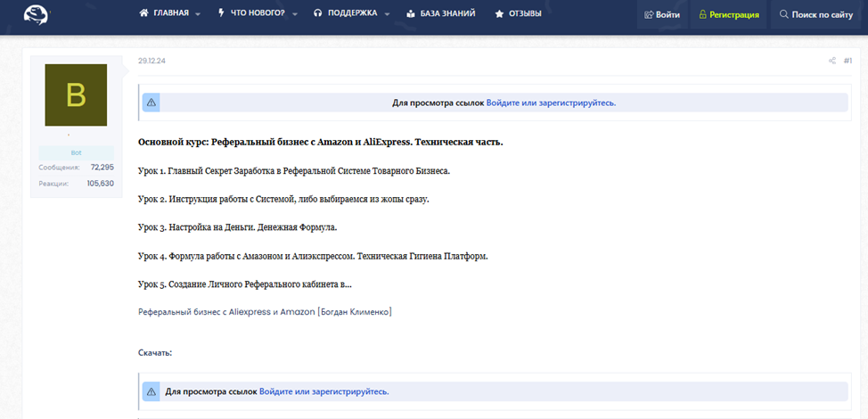
Task: Expand the ГЛАВНАЯ dropdown arrow
Action: pyautogui.click(x=198, y=14)
